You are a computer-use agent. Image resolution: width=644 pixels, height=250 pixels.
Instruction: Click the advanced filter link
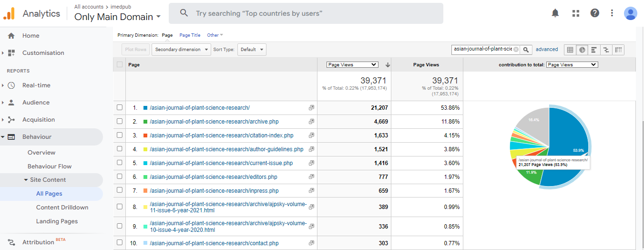pos(546,50)
